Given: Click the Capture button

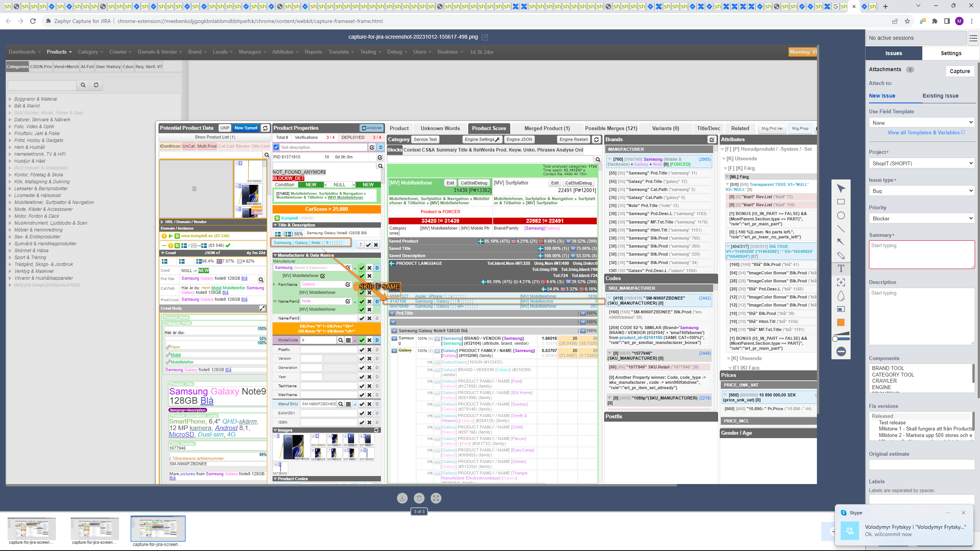Looking at the screenshot, I should pyautogui.click(x=960, y=71).
